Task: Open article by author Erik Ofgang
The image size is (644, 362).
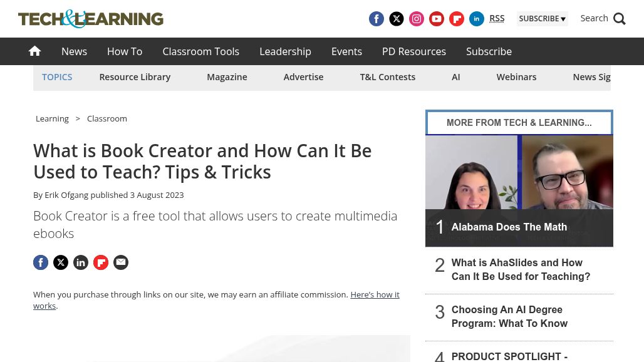Action: point(66,195)
